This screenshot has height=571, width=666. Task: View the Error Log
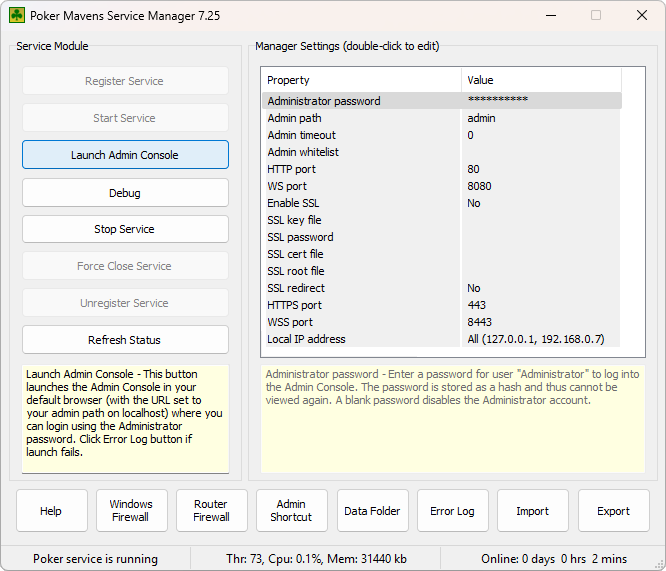452,511
